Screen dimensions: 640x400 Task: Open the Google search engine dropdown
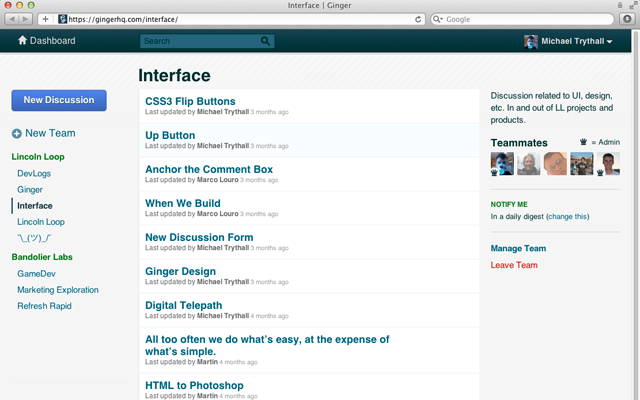click(x=439, y=19)
